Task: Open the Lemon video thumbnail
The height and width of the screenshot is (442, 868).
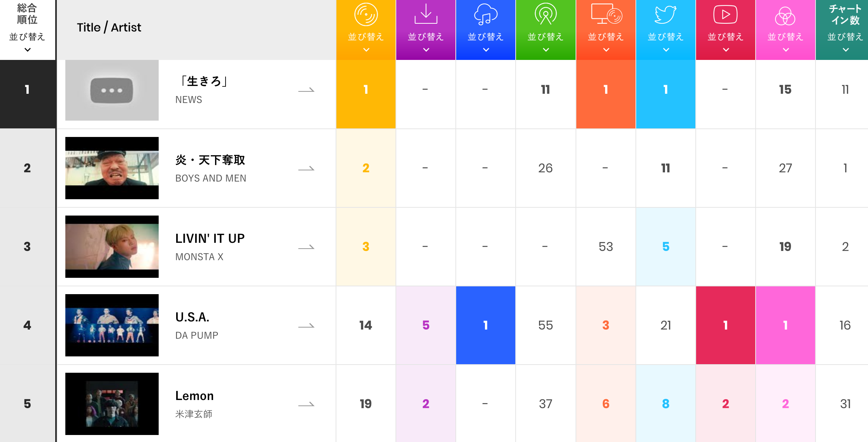Action: (x=112, y=404)
